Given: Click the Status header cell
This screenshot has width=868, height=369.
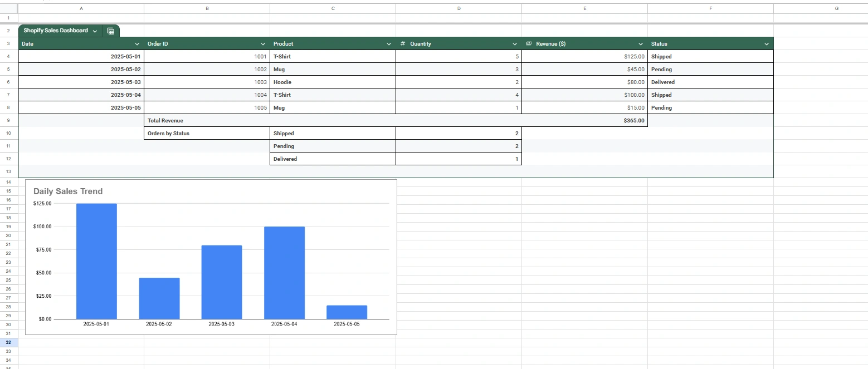Looking at the screenshot, I should (x=710, y=44).
